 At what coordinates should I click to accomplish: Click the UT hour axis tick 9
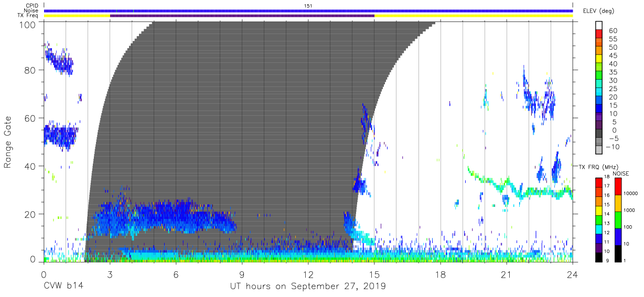tap(242, 275)
